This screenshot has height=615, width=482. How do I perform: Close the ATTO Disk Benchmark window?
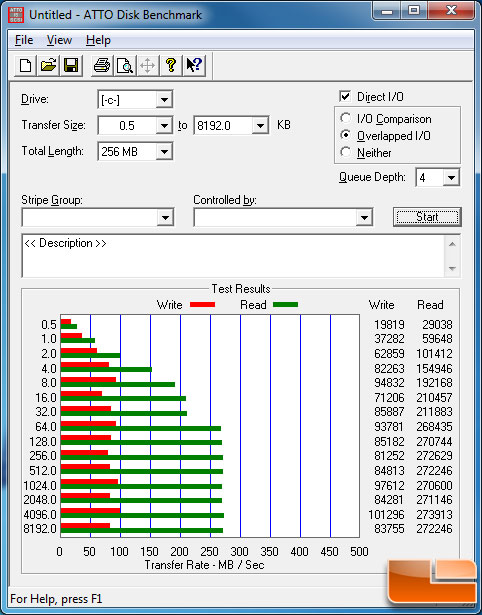click(451, 11)
